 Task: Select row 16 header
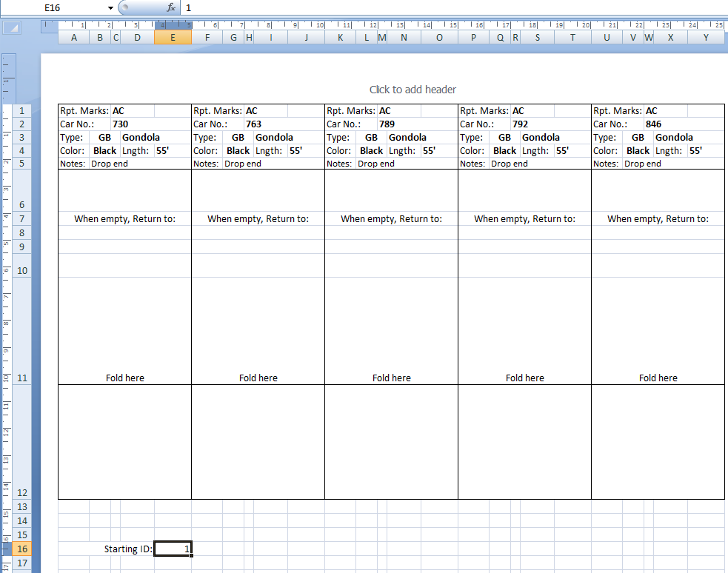click(x=21, y=549)
